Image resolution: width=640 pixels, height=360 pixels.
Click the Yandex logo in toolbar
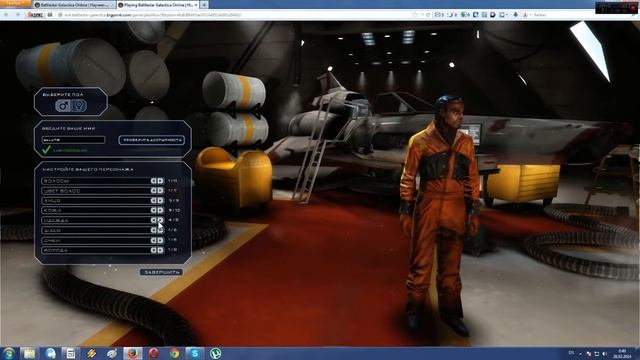click(35, 15)
